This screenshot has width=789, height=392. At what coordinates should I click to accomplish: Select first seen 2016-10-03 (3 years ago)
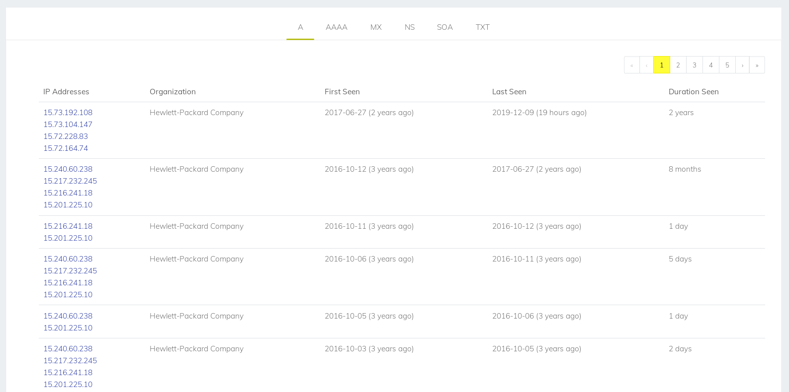[369, 349]
